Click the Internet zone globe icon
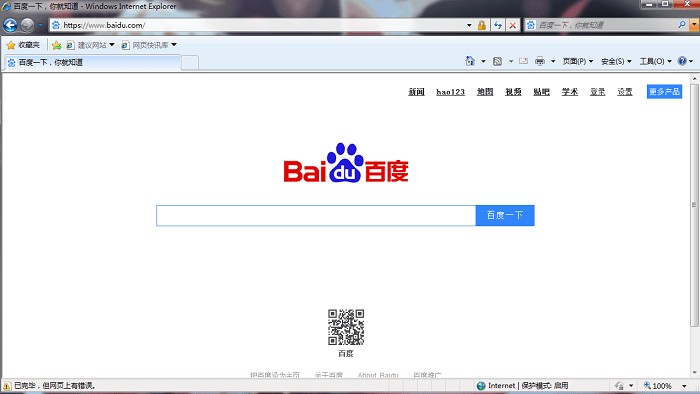Viewport: 700px width, 394px height. coord(481,386)
